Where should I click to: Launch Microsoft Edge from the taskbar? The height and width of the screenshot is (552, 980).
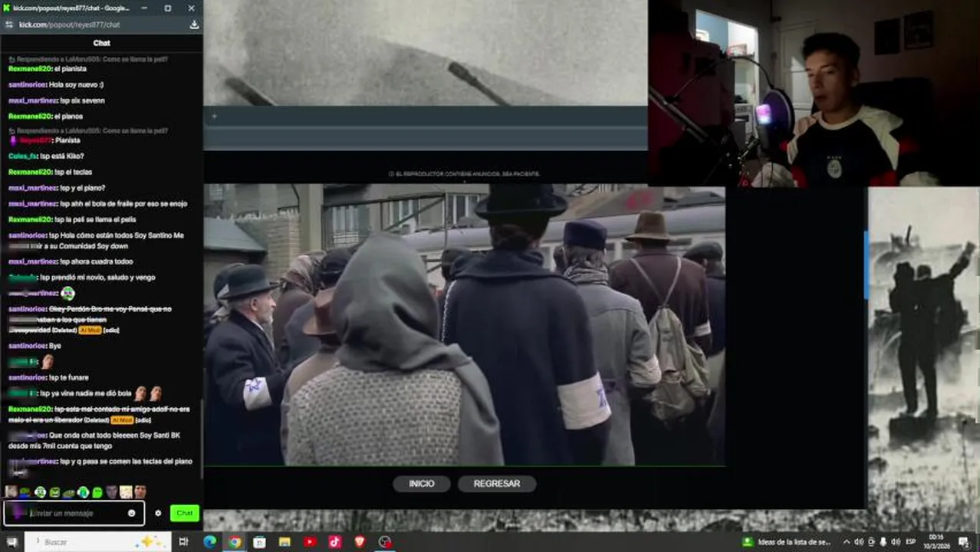(x=209, y=542)
